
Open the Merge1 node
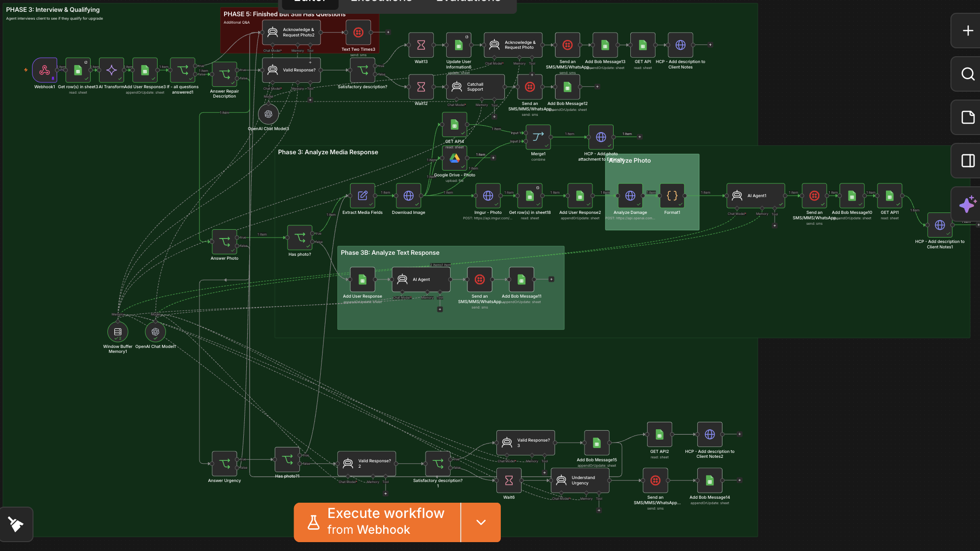[x=538, y=138]
